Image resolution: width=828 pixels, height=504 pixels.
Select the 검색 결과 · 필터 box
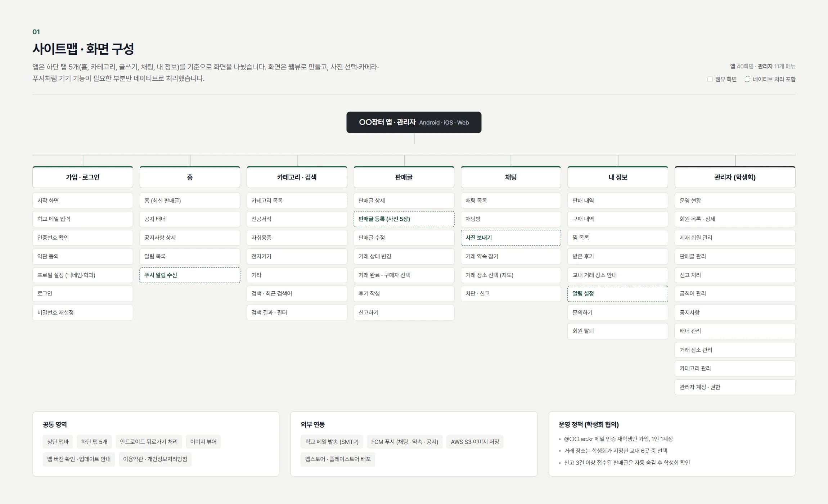tap(297, 312)
